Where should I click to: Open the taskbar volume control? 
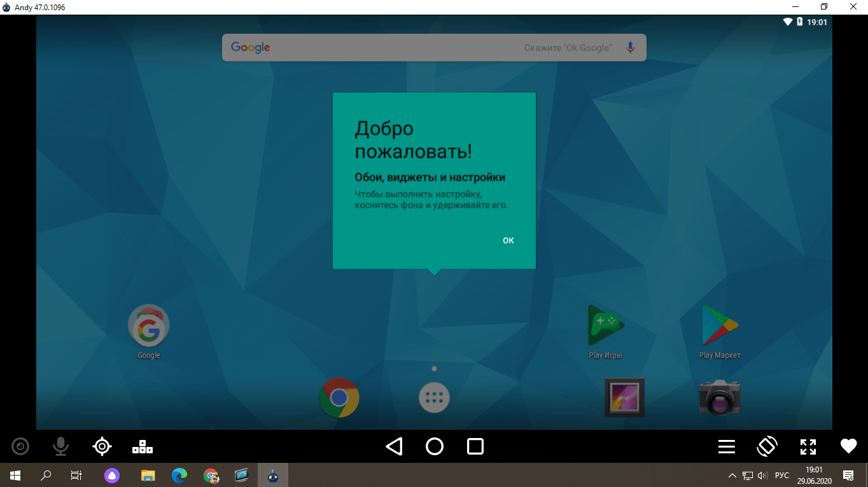(x=762, y=475)
